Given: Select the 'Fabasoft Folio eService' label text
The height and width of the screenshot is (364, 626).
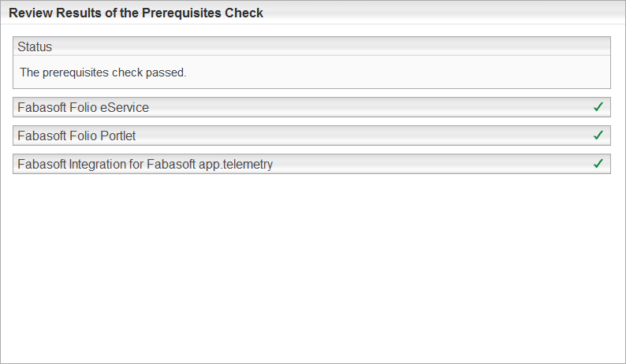Looking at the screenshot, I should click(83, 107).
